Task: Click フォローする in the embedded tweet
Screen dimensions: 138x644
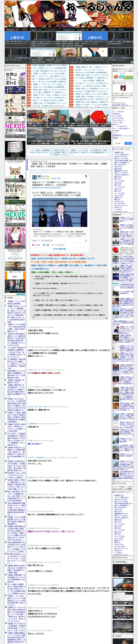Action: pyautogui.click(x=56, y=178)
